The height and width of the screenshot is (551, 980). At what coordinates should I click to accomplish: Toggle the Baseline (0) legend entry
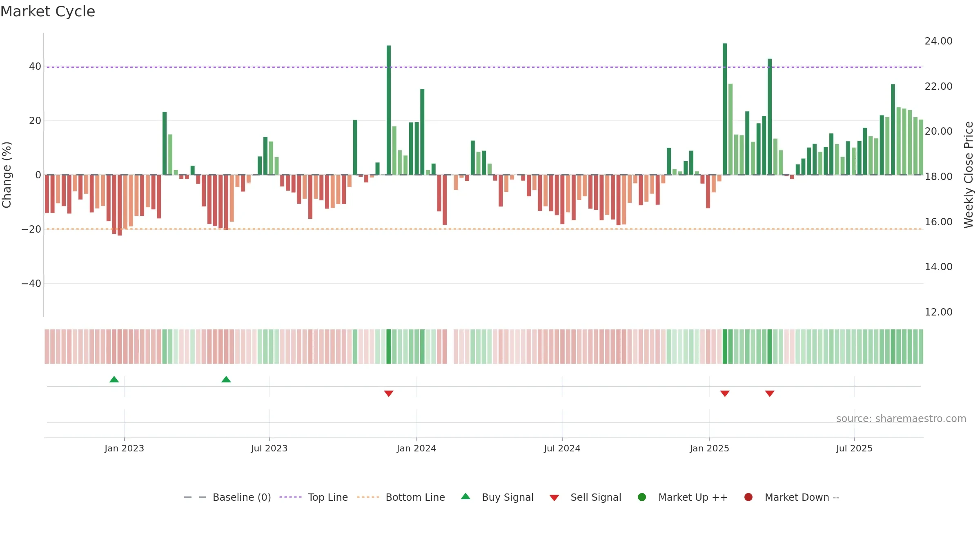(227, 497)
